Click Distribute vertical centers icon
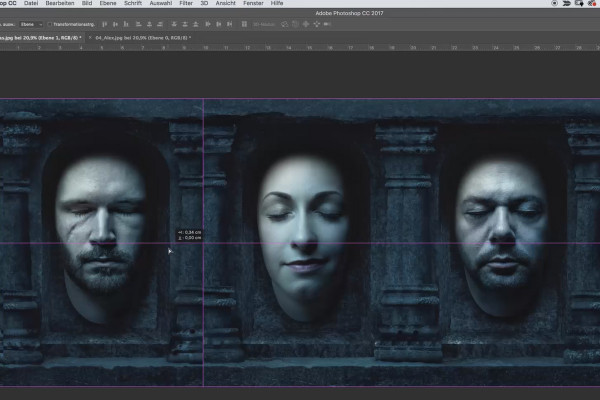The image size is (600, 400). pos(185,24)
